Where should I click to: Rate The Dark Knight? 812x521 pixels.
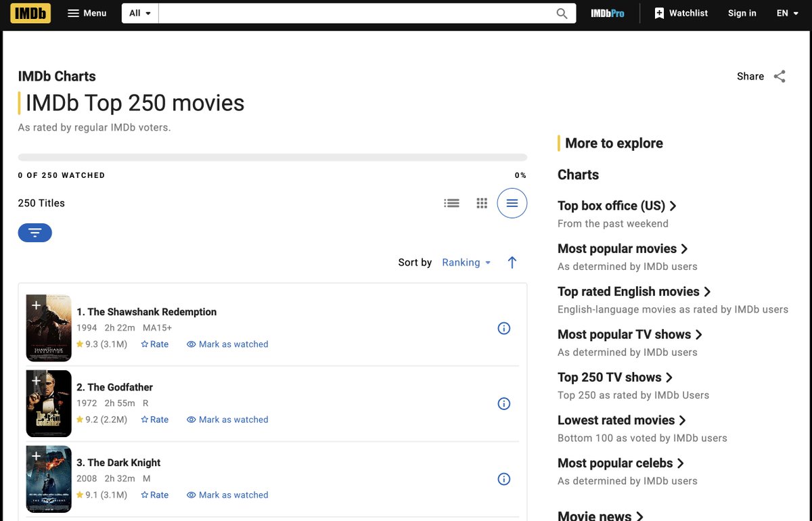pyautogui.click(x=155, y=495)
